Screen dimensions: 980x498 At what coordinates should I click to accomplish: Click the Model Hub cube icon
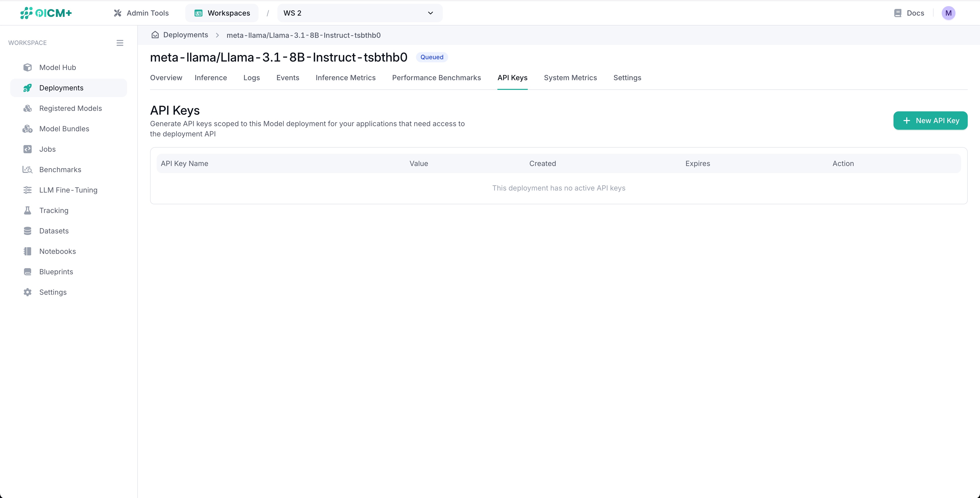(27, 67)
